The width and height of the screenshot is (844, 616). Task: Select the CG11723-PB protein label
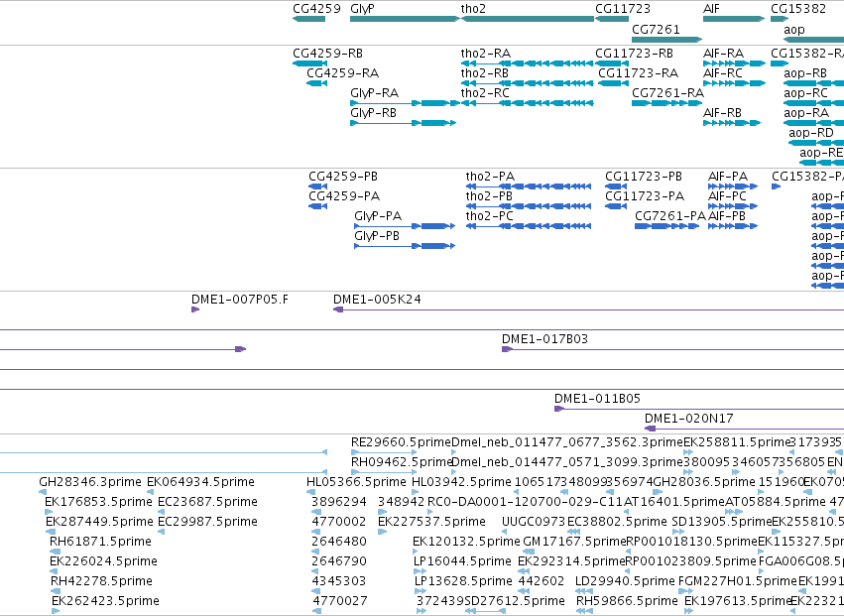(x=644, y=177)
